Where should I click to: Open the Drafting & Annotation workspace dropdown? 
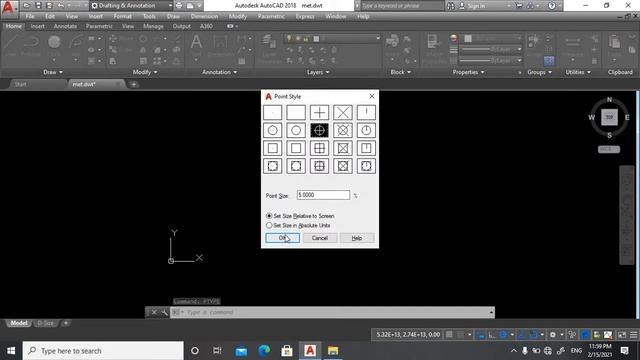(131, 6)
